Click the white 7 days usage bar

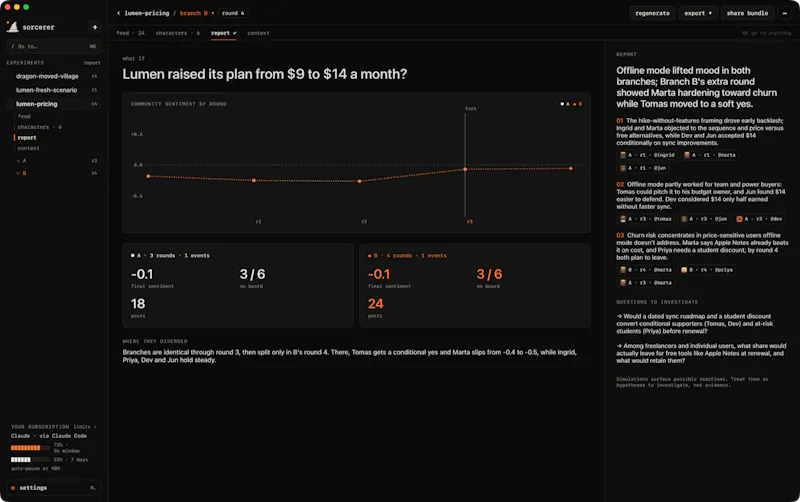point(30,460)
